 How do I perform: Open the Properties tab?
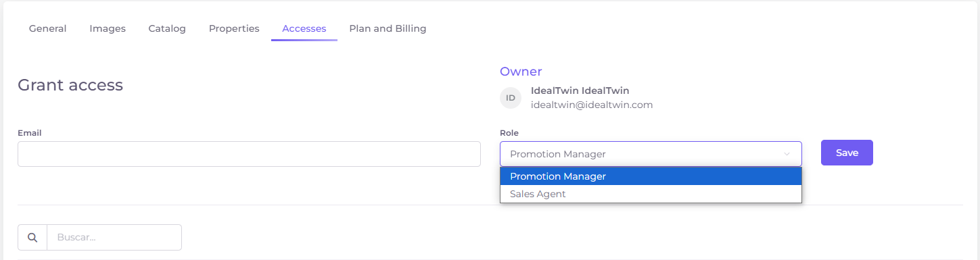click(x=234, y=28)
